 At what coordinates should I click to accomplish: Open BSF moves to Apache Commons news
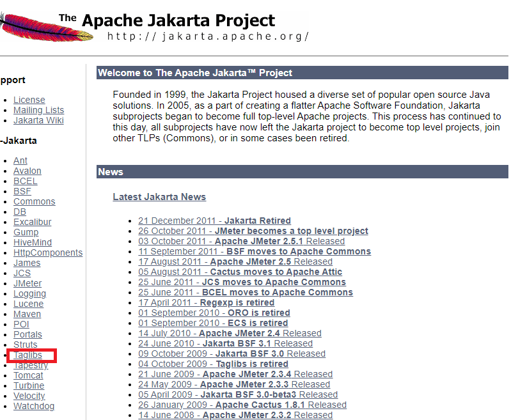(255, 251)
